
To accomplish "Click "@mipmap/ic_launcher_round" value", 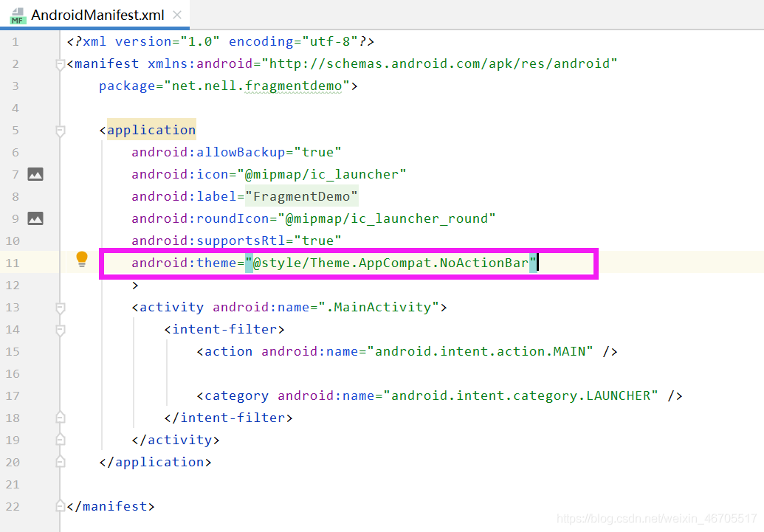I will click(x=387, y=218).
